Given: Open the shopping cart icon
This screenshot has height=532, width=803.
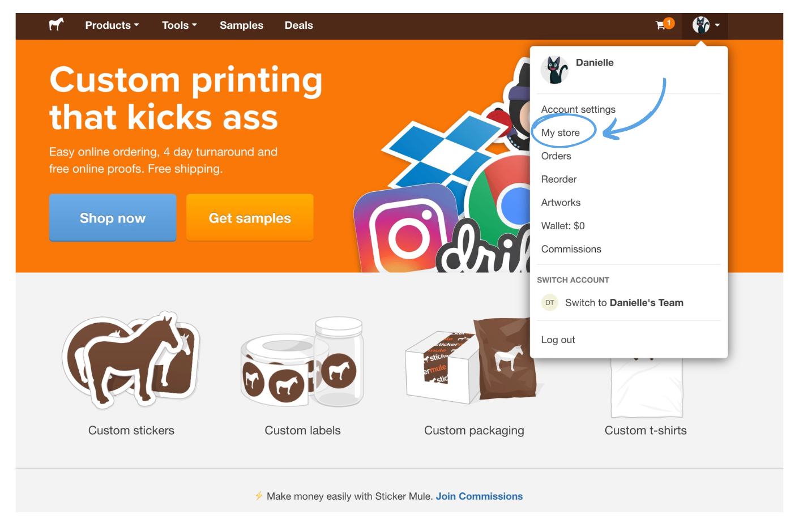Looking at the screenshot, I should [x=660, y=25].
